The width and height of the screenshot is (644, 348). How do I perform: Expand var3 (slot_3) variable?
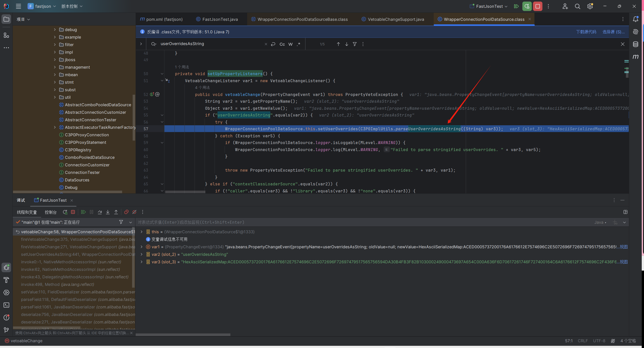142,262
